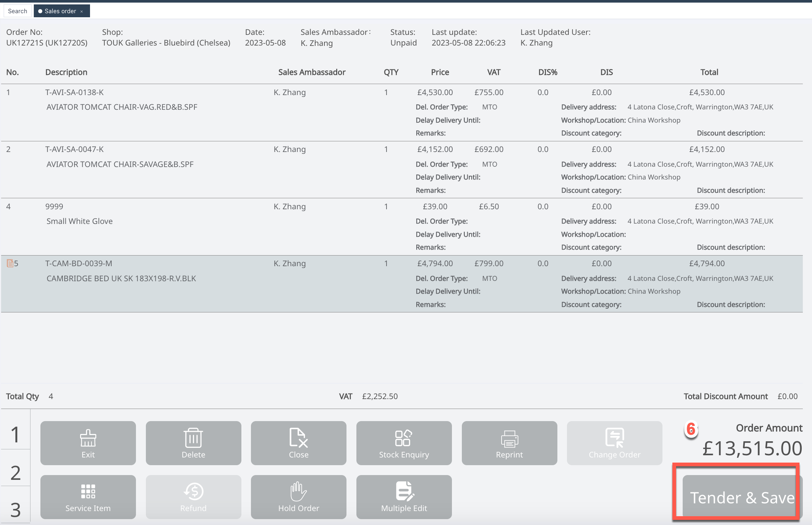812x525 pixels.
Task: Open the Service Item grid button
Action: (88, 497)
